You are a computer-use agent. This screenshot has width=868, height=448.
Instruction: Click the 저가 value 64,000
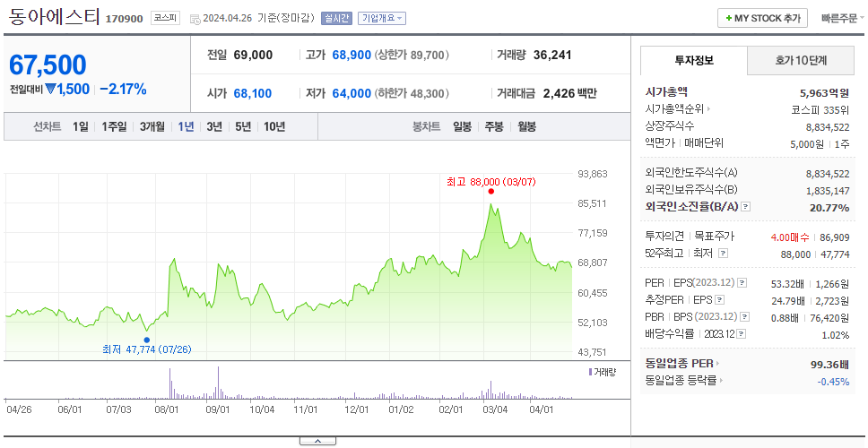(352, 93)
